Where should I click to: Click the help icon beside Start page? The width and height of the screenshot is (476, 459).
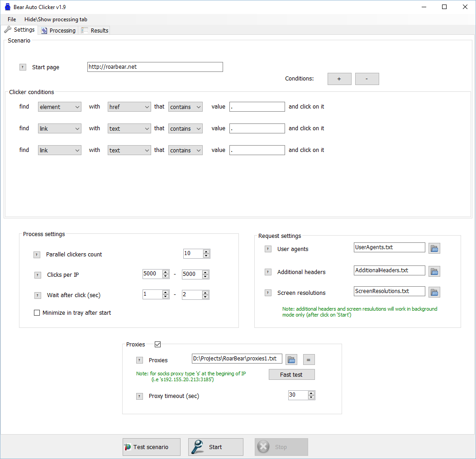click(23, 67)
